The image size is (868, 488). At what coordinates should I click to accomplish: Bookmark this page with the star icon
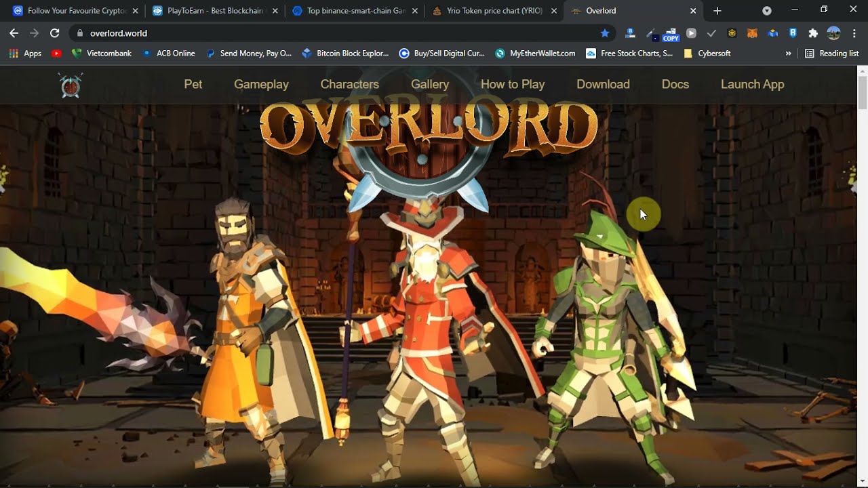click(x=605, y=33)
